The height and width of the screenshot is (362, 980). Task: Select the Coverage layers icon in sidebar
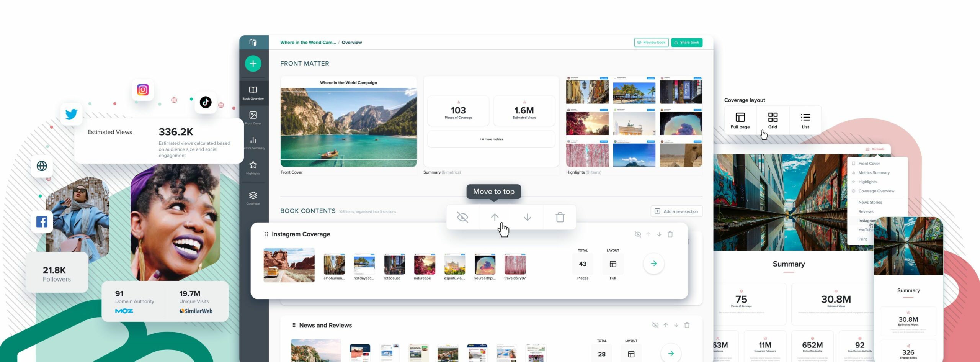pos(253,196)
